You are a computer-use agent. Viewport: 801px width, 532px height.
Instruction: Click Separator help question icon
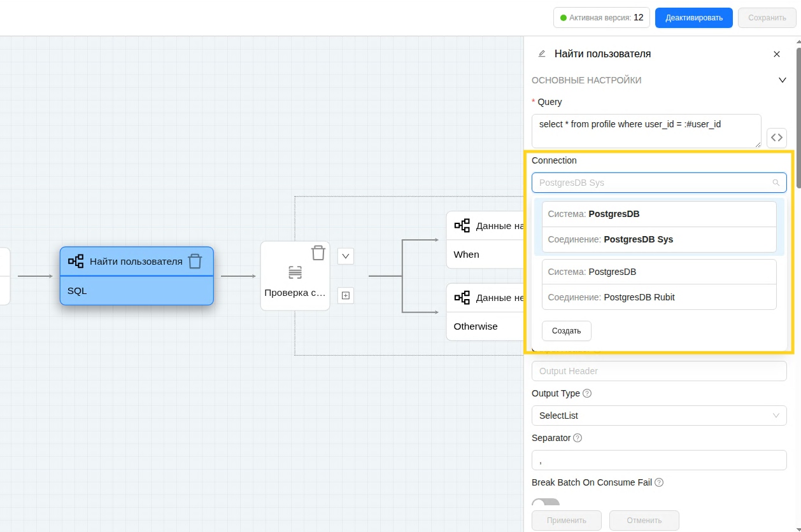click(x=577, y=438)
